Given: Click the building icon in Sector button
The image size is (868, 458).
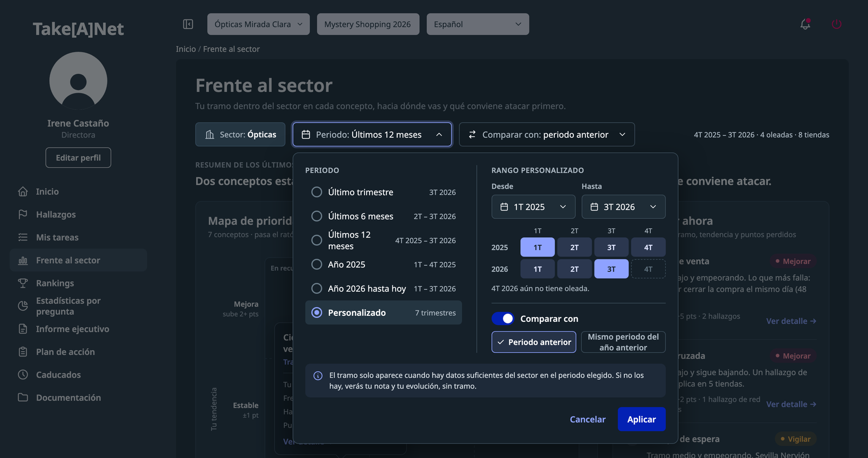Looking at the screenshot, I should pos(210,135).
